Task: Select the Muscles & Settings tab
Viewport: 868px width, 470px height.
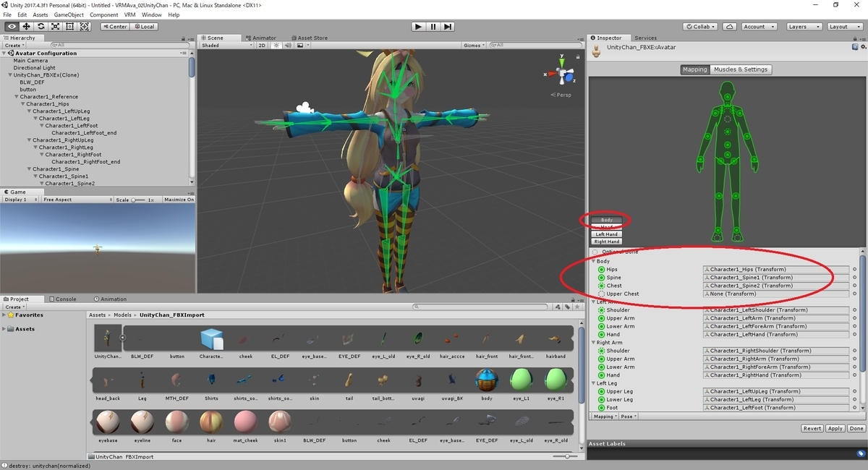Action: (x=741, y=69)
